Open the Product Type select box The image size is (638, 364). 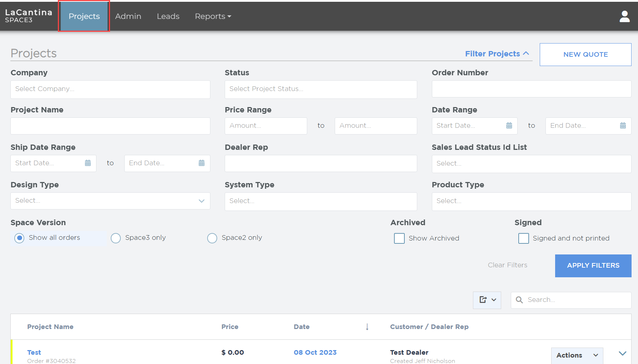click(532, 202)
